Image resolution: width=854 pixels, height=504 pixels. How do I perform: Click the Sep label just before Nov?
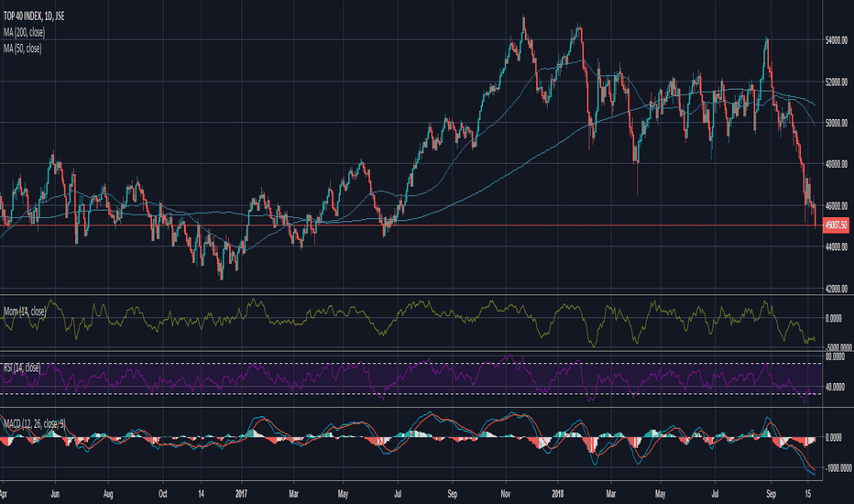coord(452,494)
